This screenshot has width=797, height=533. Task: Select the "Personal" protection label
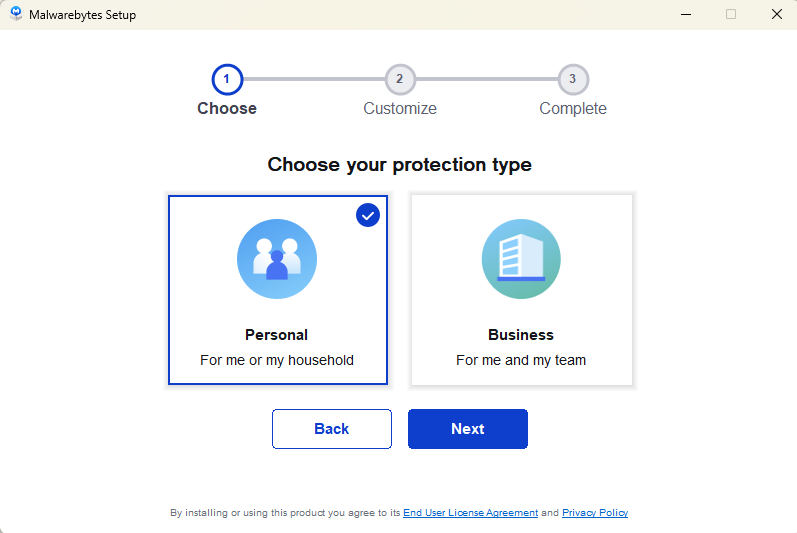pyautogui.click(x=277, y=335)
